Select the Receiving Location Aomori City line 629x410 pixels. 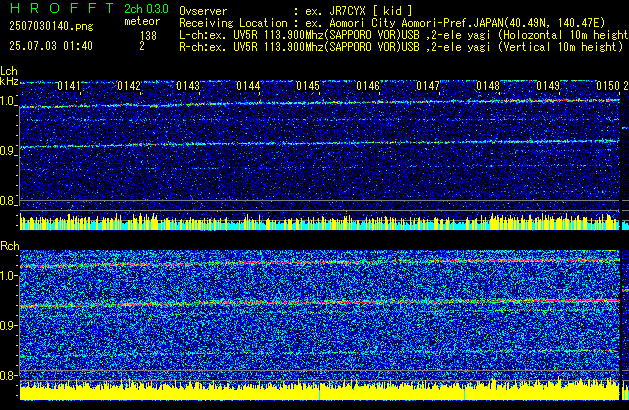392,23
